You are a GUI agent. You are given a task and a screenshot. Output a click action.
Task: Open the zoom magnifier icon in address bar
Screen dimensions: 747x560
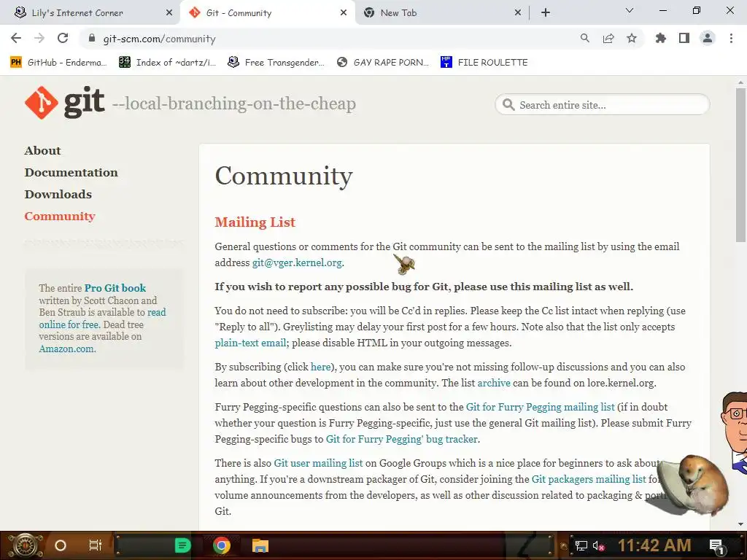pyautogui.click(x=584, y=38)
